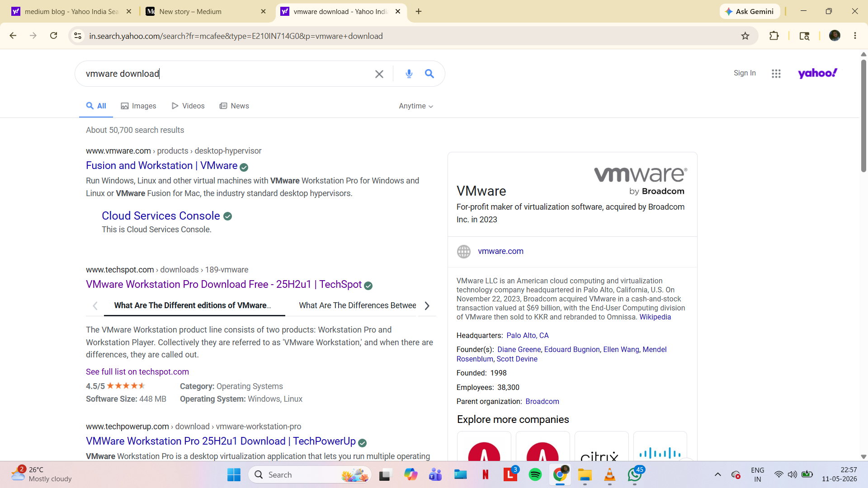Open Chrome three-dot menu

tap(855, 36)
